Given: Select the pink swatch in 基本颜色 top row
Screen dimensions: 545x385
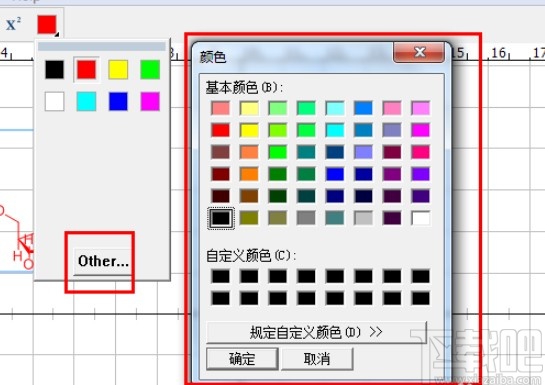Looking at the screenshot, I should (392, 108).
